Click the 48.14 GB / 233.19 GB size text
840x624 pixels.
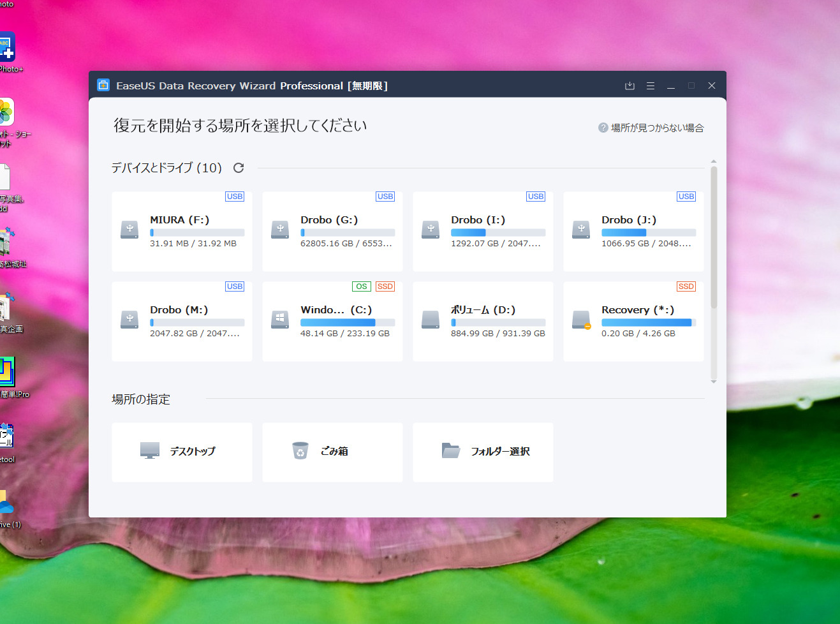(x=345, y=334)
